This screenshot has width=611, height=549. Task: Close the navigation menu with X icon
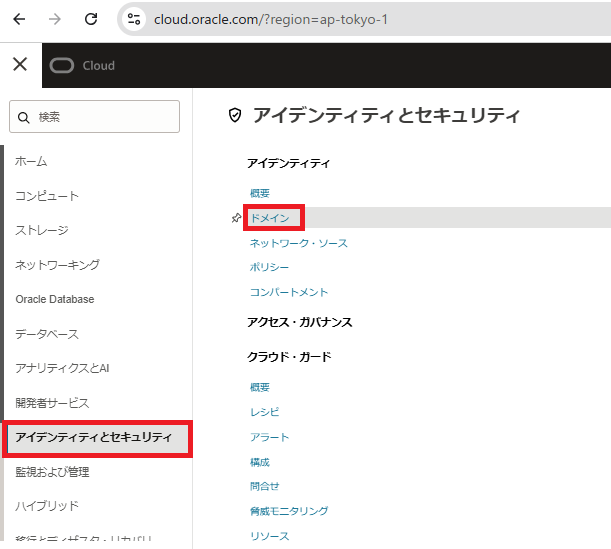20,64
